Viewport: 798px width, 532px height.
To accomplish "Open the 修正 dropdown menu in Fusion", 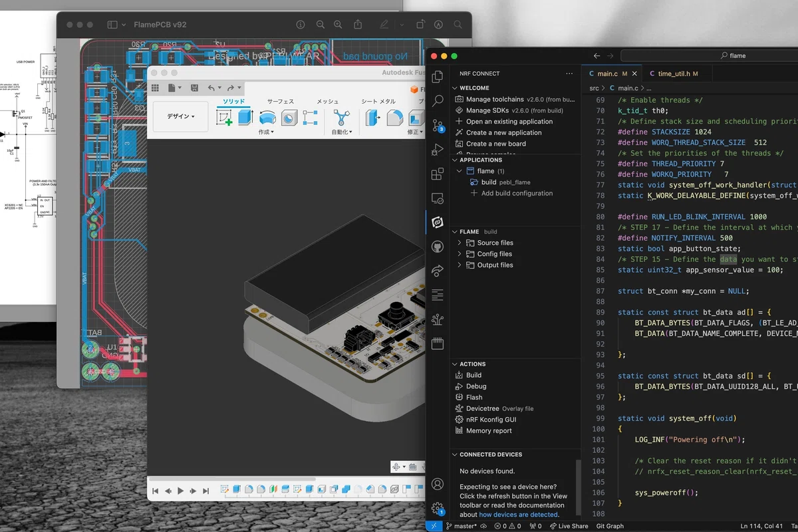I will (415, 132).
